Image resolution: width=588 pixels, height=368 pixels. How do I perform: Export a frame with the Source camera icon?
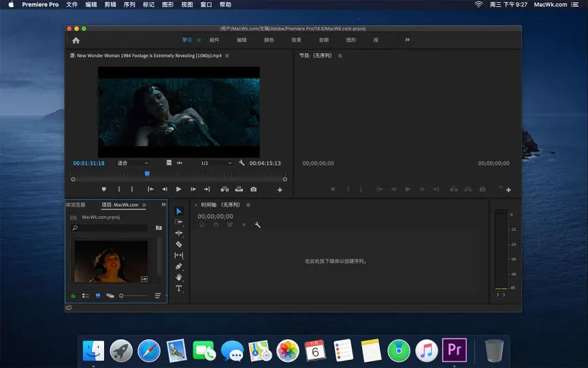click(x=253, y=189)
